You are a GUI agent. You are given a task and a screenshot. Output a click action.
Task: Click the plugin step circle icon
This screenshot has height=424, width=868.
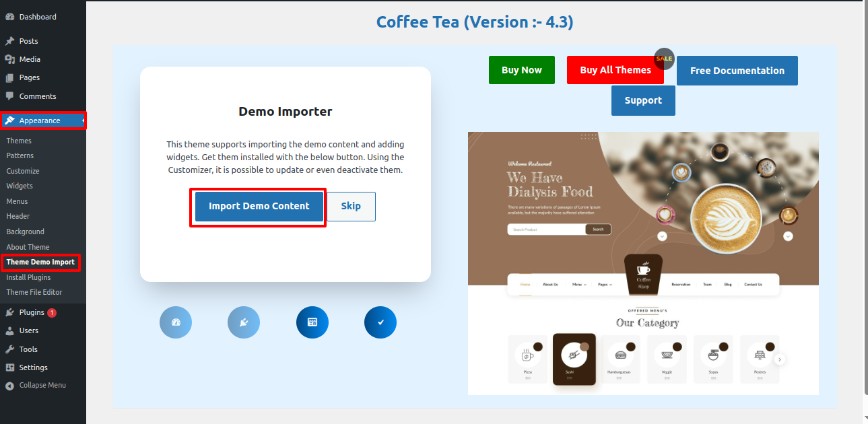pos(244,322)
